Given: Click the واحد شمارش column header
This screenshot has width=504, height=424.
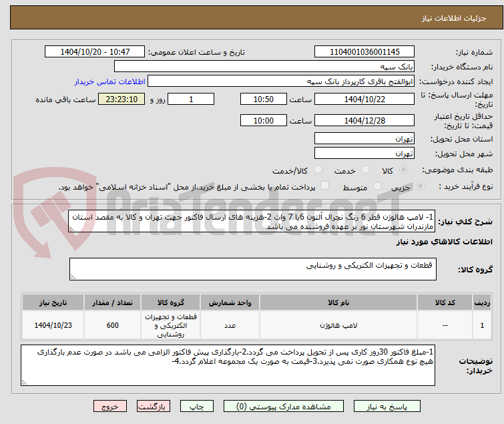Looking at the screenshot, I should tap(230, 302).
